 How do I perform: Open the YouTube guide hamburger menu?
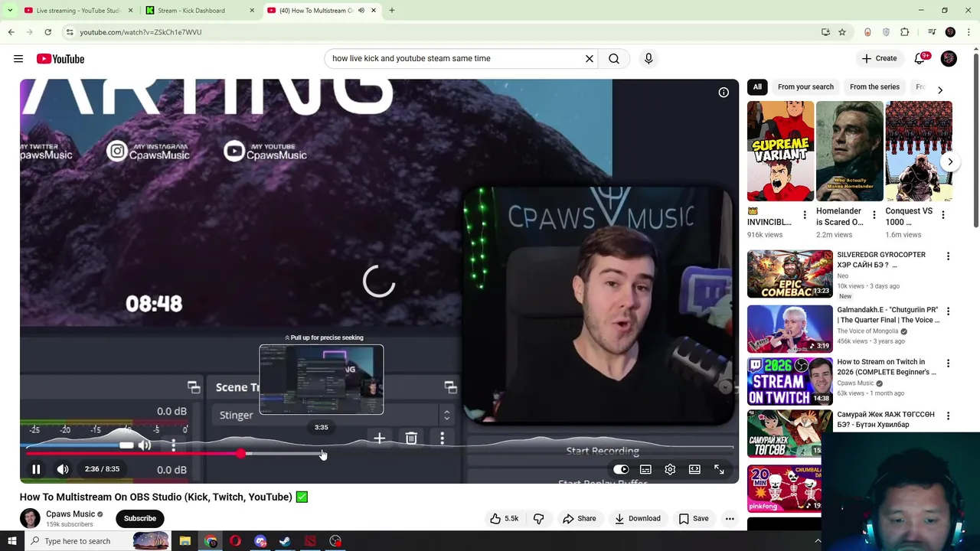pyautogui.click(x=18, y=59)
